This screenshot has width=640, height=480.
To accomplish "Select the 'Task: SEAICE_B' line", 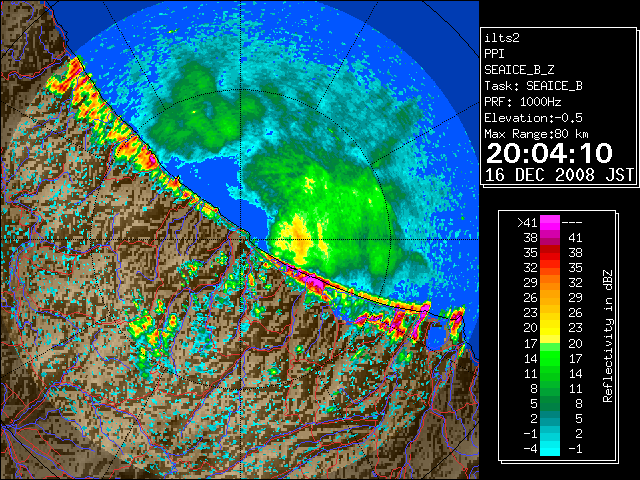I will tap(533, 86).
